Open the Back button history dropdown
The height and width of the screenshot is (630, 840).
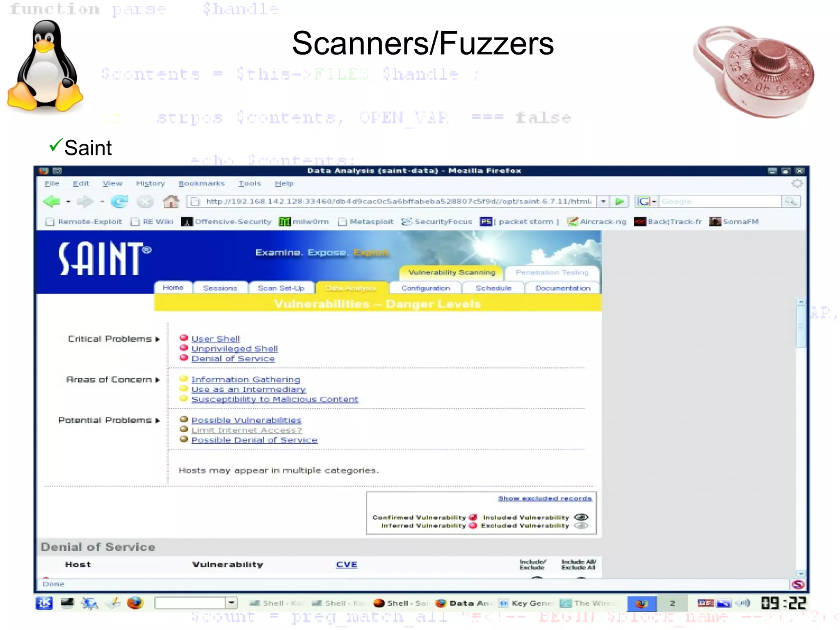click(68, 202)
